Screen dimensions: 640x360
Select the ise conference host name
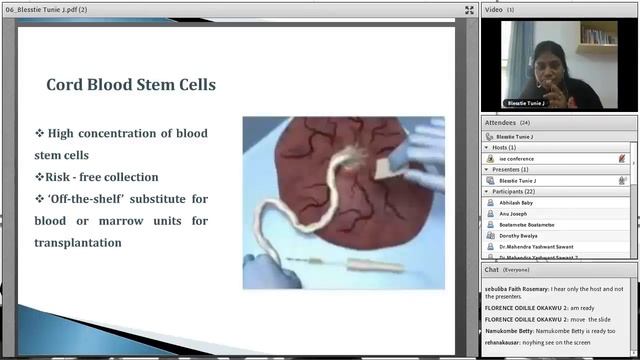(516, 159)
